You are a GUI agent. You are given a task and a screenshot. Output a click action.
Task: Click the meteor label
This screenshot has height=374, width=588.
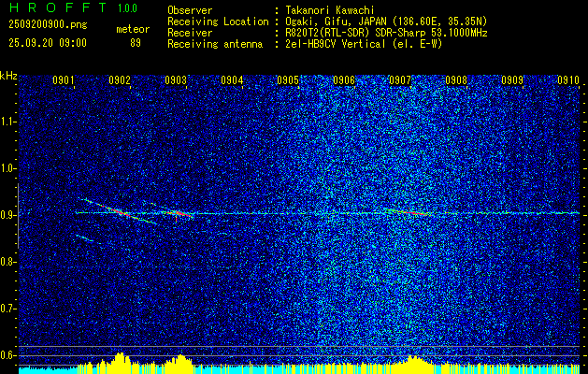pos(133,29)
